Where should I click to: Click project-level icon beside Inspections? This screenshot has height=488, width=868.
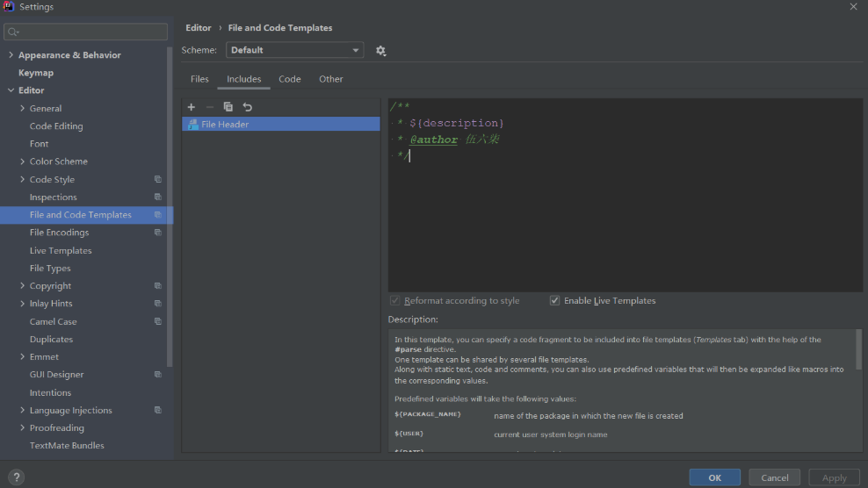pyautogui.click(x=158, y=197)
